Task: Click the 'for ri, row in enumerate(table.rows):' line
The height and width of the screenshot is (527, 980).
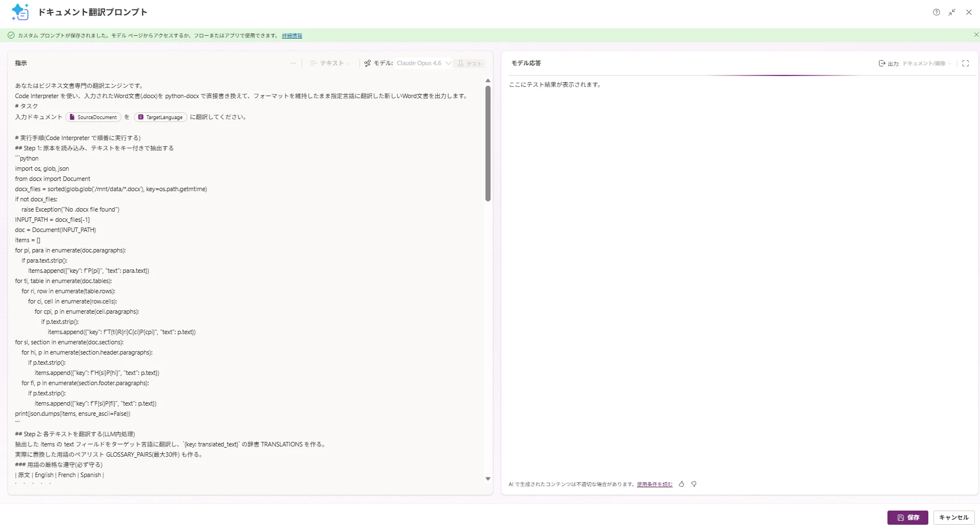Action: [68, 291]
